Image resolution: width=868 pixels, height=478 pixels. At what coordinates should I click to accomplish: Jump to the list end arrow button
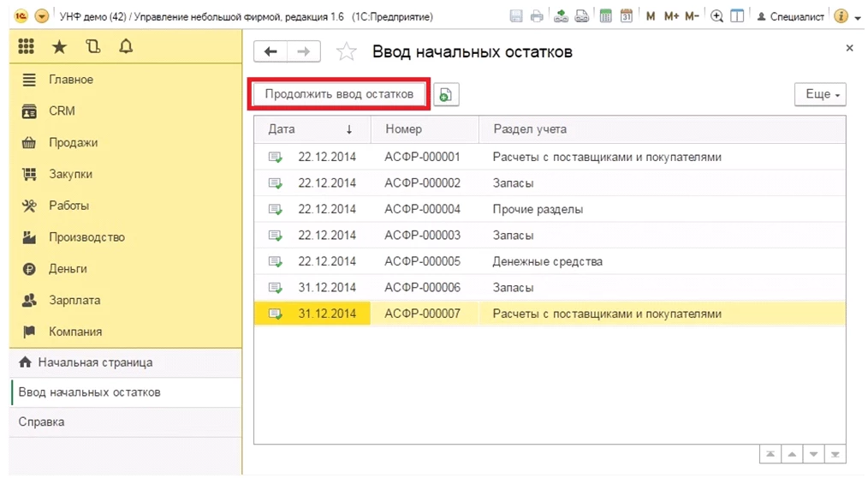tap(835, 454)
